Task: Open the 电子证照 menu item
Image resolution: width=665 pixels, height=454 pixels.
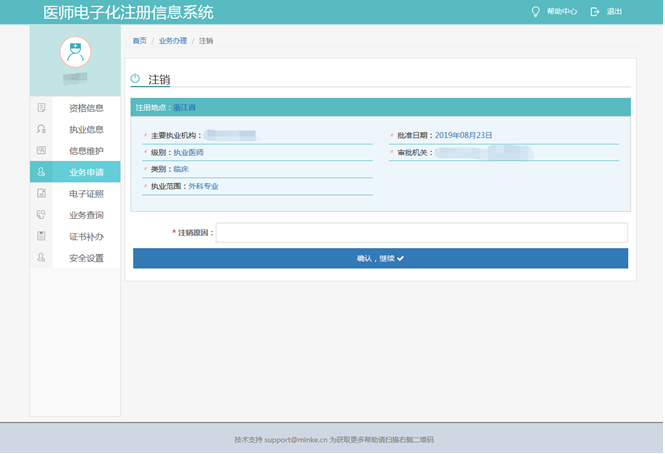Action: click(x=86, y=194)
